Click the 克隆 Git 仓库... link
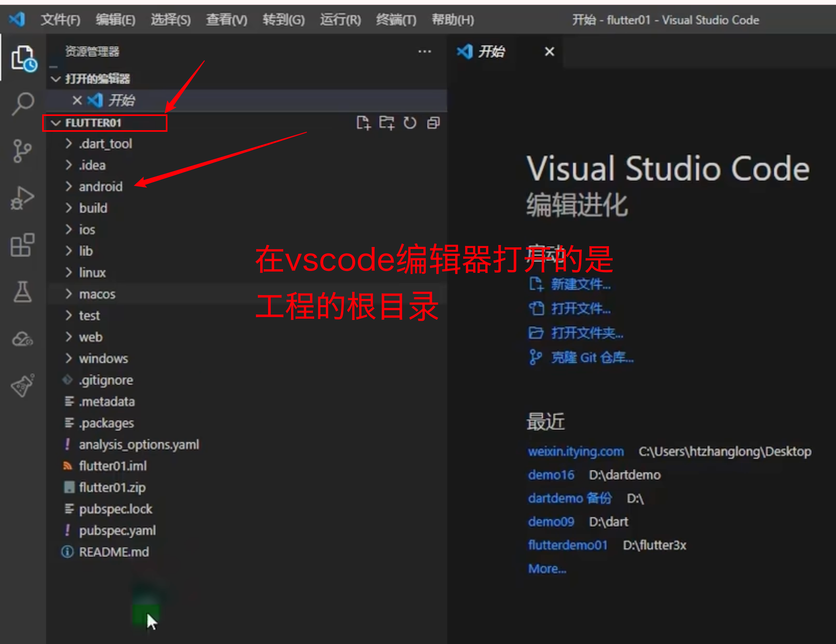Screen dimensions: 836x644 point(592,357)
